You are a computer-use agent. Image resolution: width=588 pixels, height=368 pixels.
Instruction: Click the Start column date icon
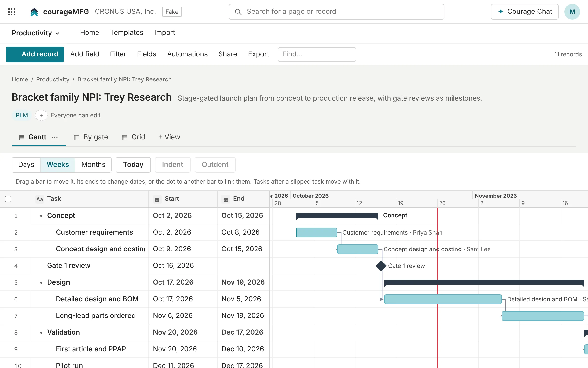click(157, 199)
